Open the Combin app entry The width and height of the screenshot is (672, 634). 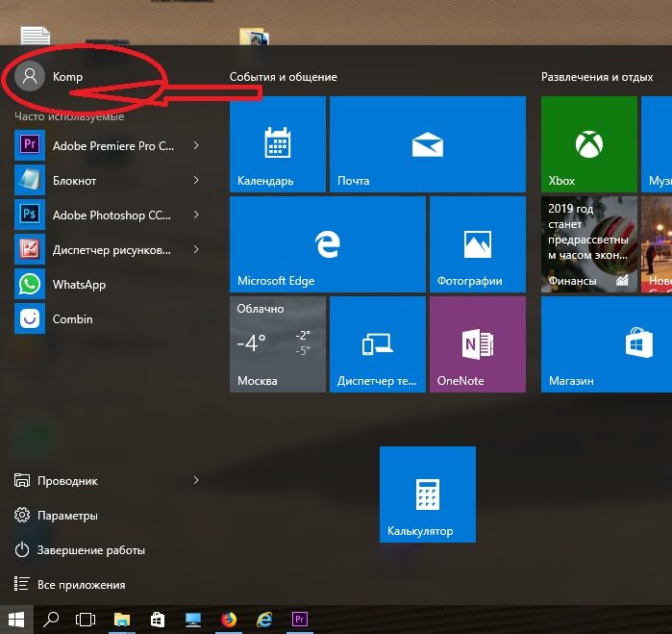[107, 318]
